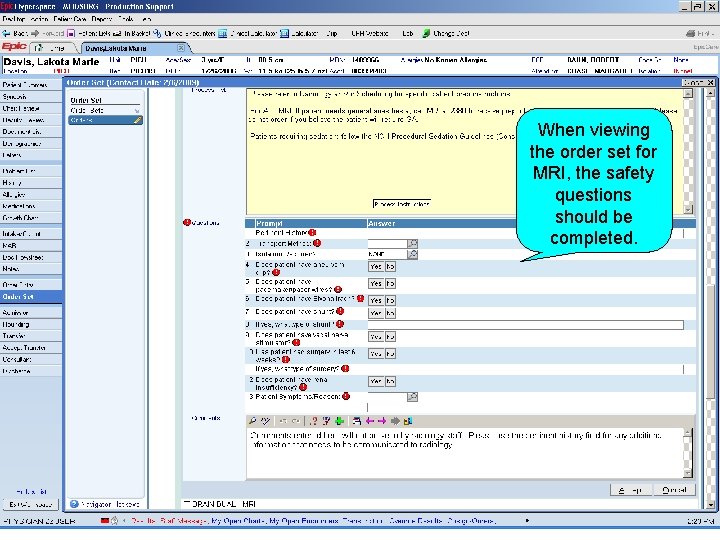Viewport: 720px width, 540px height.
Task: Open the Patient Care menu
Action: (70, 19)
